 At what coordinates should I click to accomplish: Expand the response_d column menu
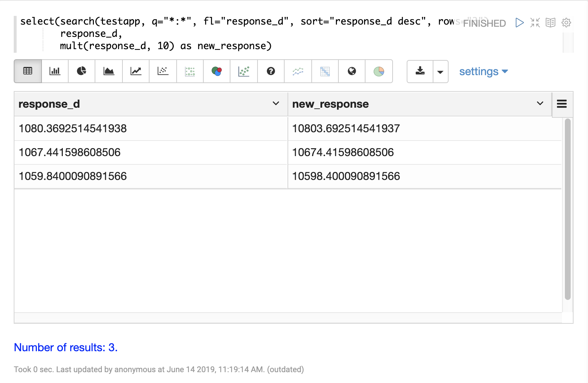pyautogui.click(x=276, y=104)
